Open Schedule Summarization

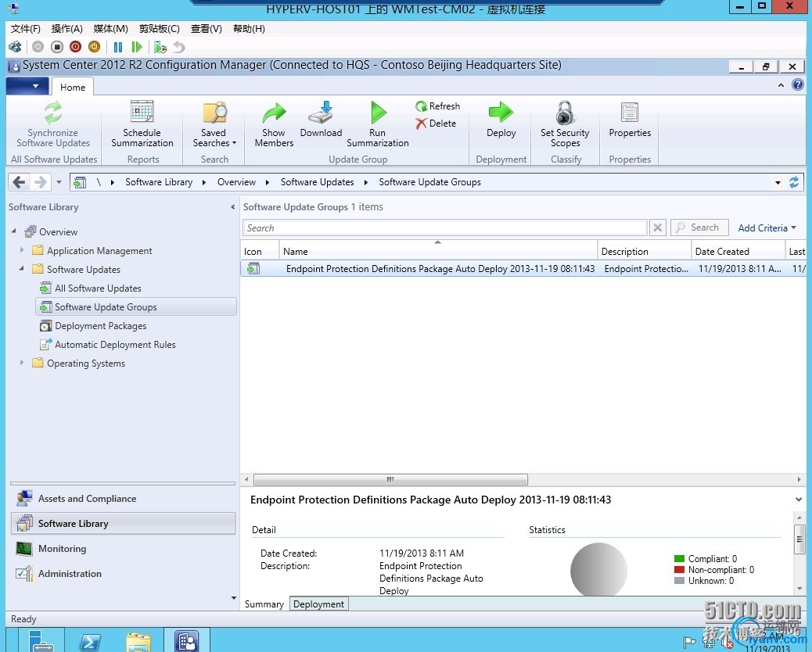point(142,125)
